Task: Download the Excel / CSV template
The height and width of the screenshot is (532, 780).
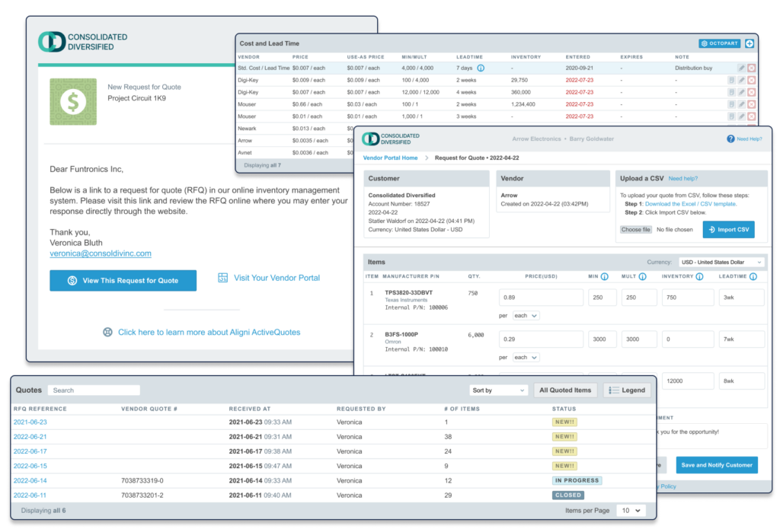Action: (x=690, y=204)
